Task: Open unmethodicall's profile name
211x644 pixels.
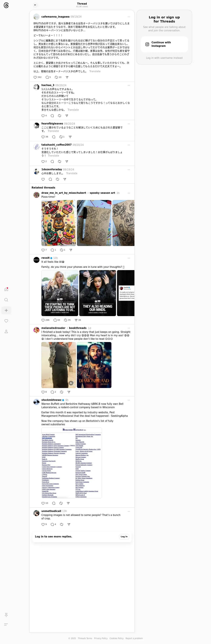Action: coord(51,511)
